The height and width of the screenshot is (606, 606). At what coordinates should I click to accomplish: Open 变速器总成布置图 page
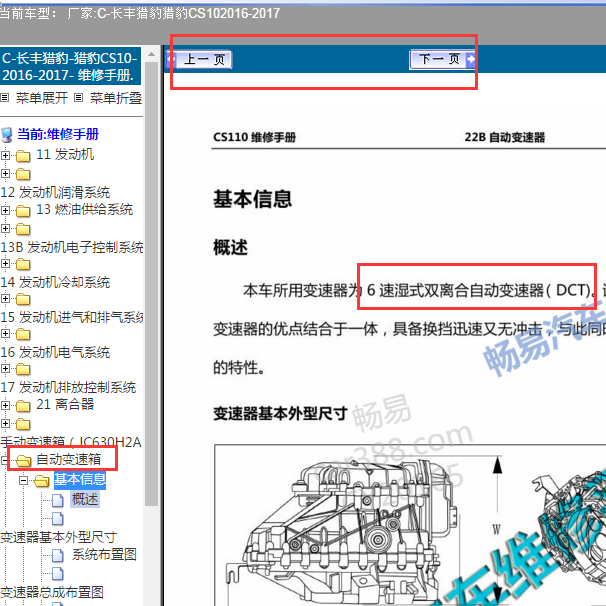(x=52, y=592)
